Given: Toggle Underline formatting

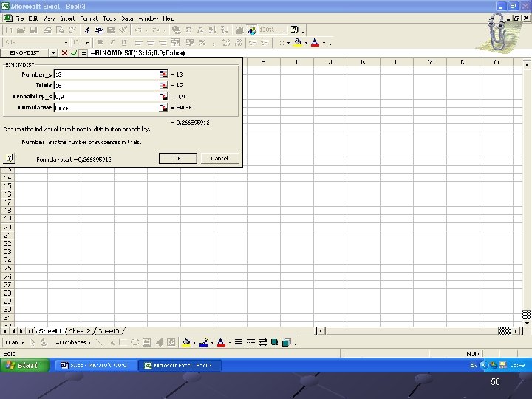Looking at the screenshot, I should (x=124, y=42).
